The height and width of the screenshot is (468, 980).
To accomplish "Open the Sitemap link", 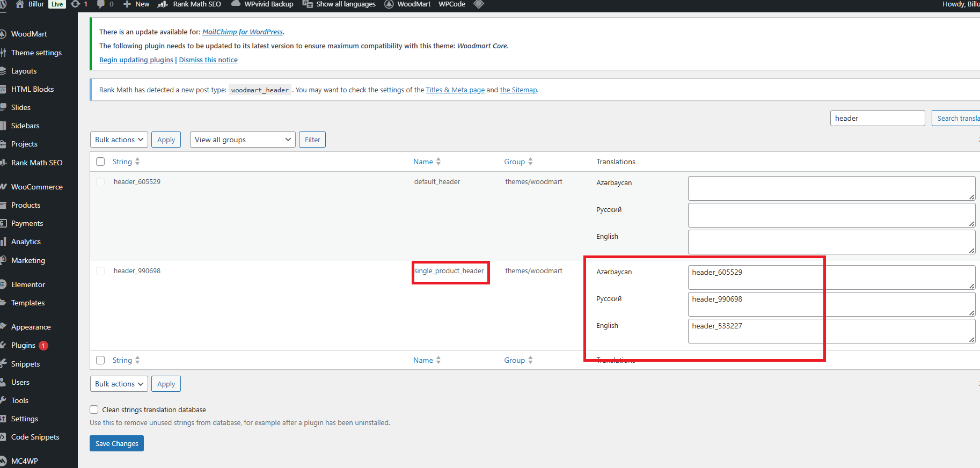I will click(518, 90).
